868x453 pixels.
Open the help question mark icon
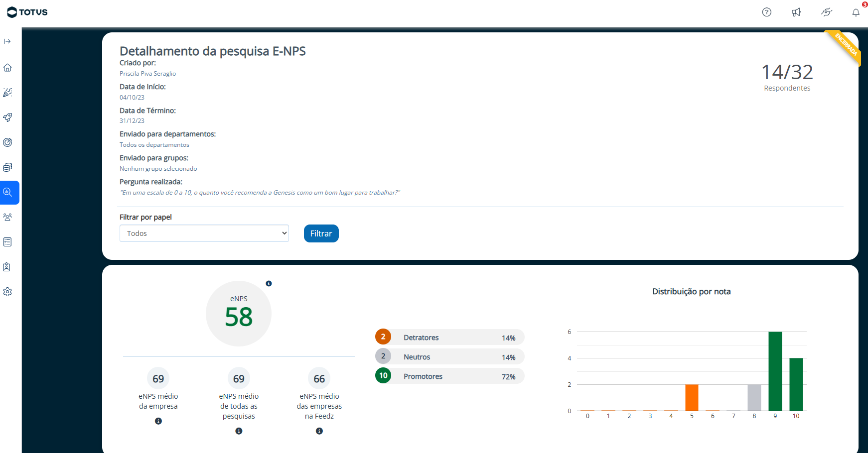(x=766, y=12)
